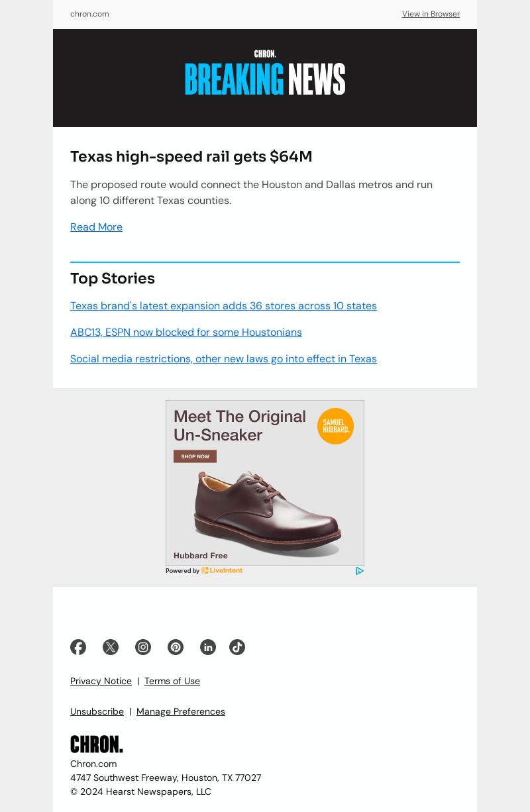Open the Read More link

tap(96, 227)
